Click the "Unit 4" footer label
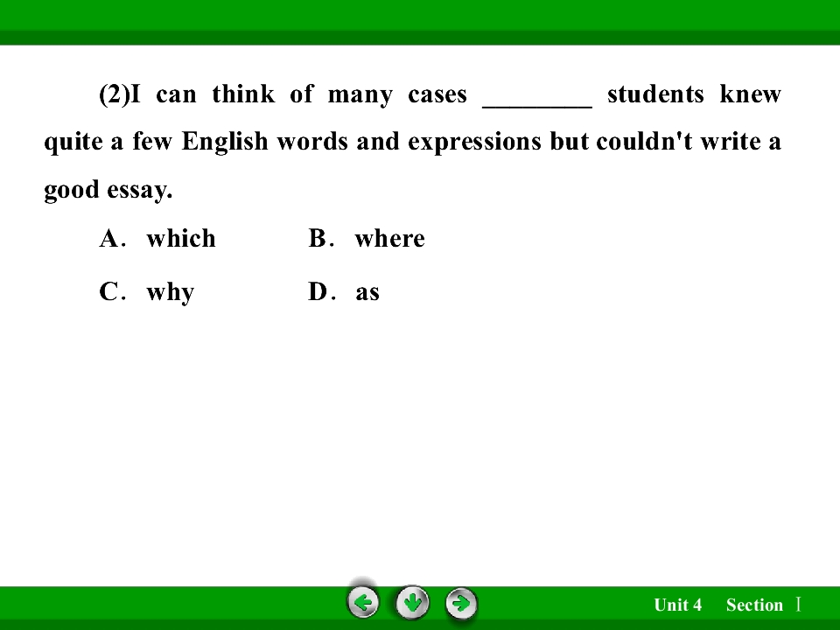 tap(677, 605)
